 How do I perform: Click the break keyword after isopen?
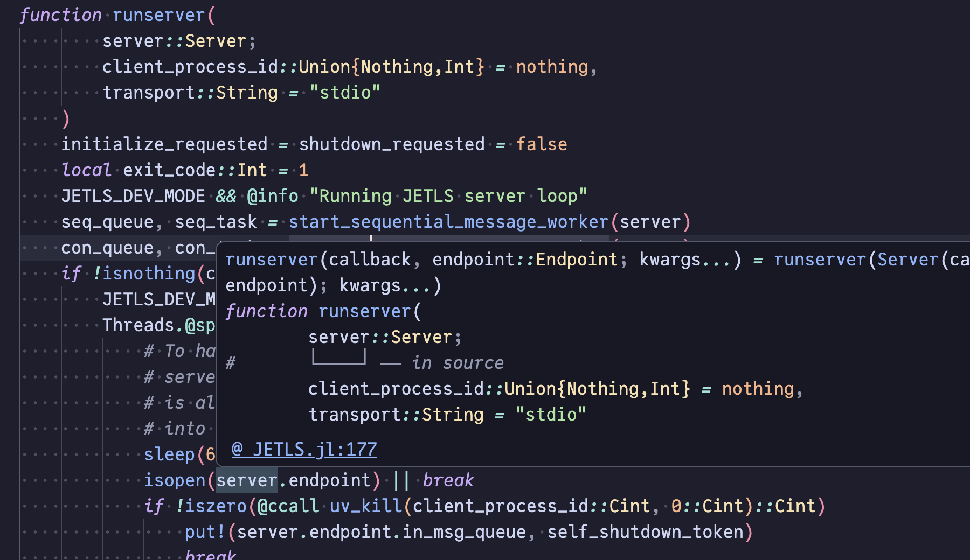448,480
